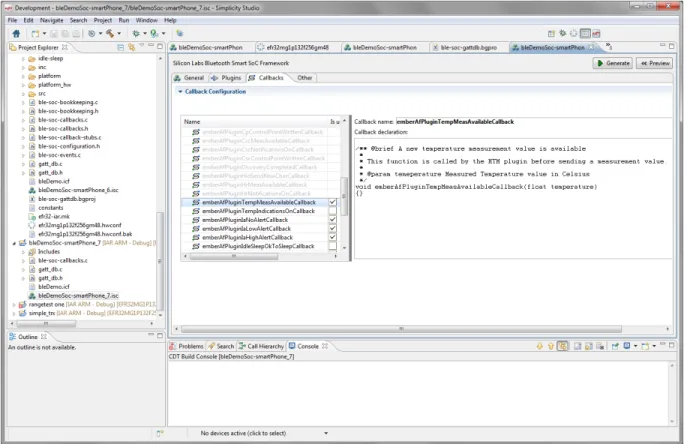The image size is (687, 444).
Task: Click No devices active status text
Action: 243,433
